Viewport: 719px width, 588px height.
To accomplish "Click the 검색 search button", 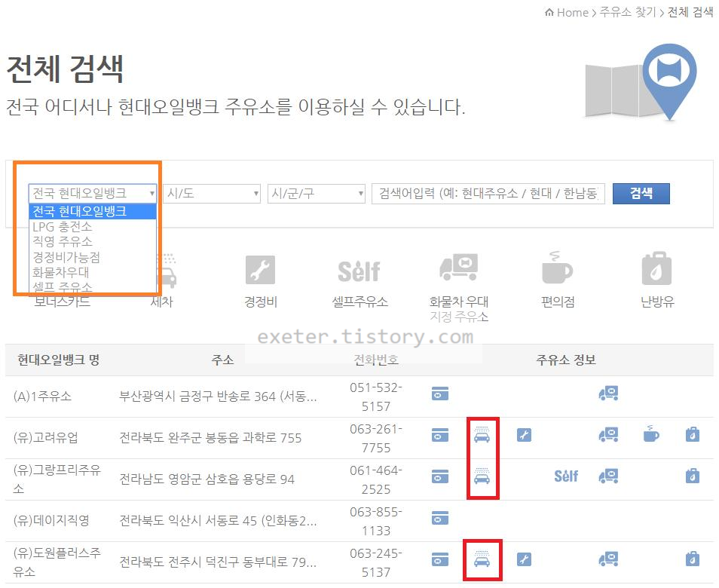I will pyautogui.click(x=641, y=193).
